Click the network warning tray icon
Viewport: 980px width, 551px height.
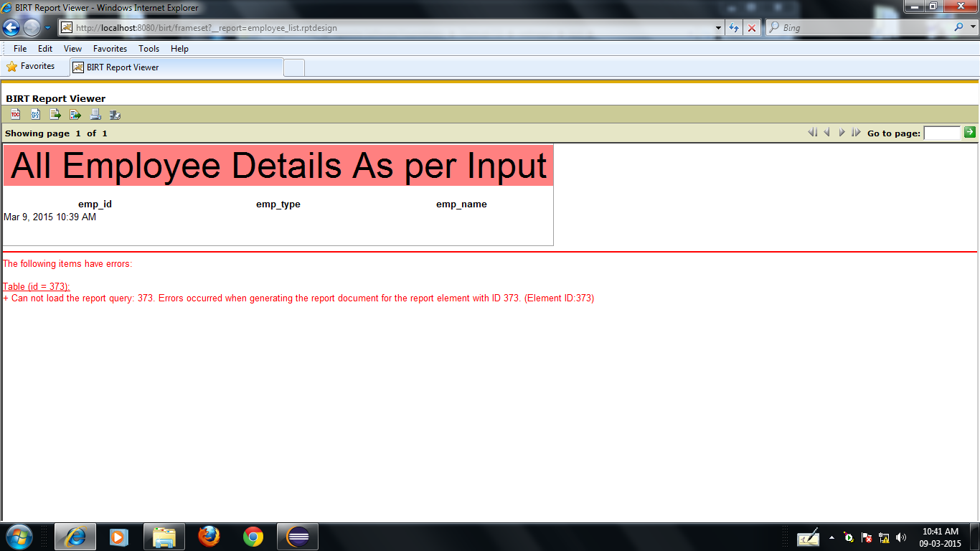coord(884,537)
